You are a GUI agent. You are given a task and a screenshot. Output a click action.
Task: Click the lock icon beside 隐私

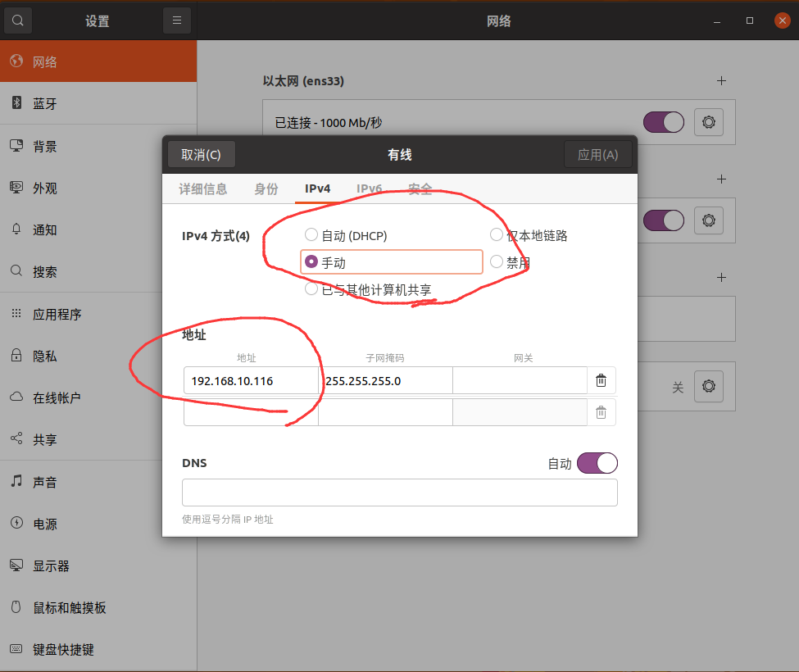pos(16,355)
